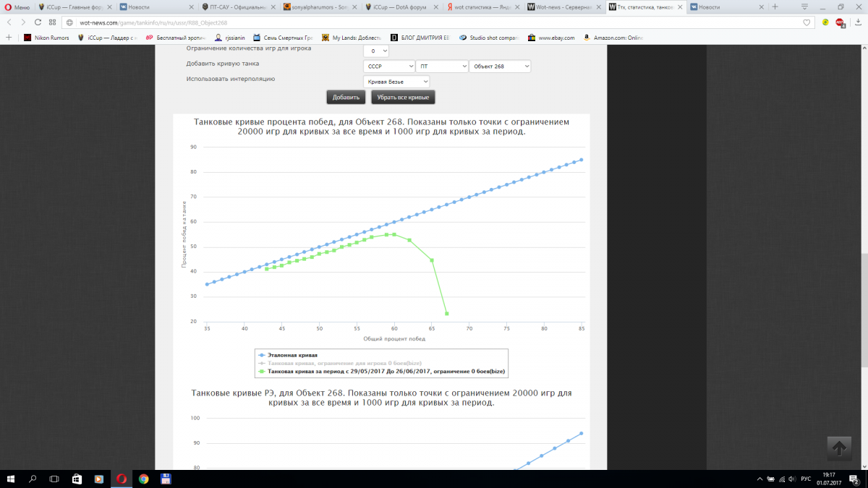The width and height of the screenshot is (868, 488).
Task: Open the nation dropdown showing СССР
Action: click(x=389, y=66)
